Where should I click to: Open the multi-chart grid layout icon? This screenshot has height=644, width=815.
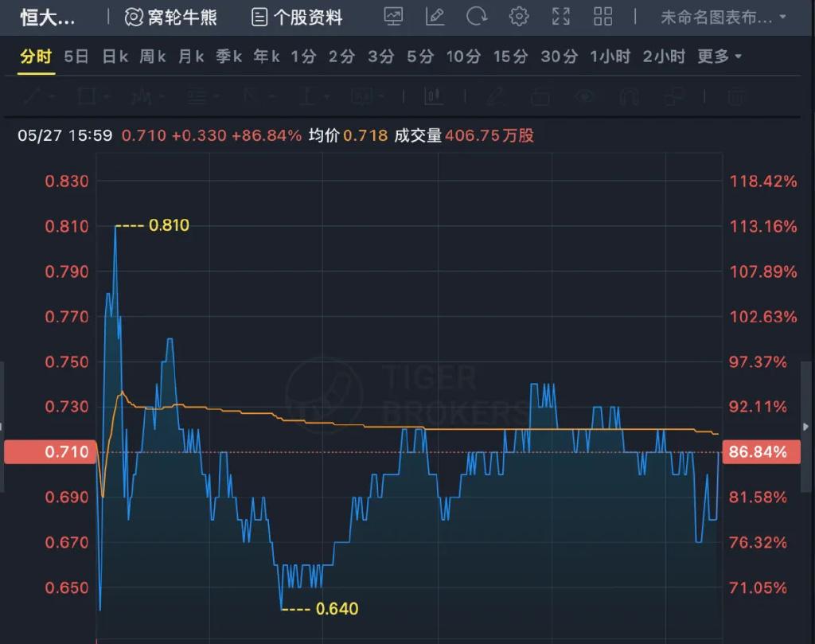click(603, 17)
